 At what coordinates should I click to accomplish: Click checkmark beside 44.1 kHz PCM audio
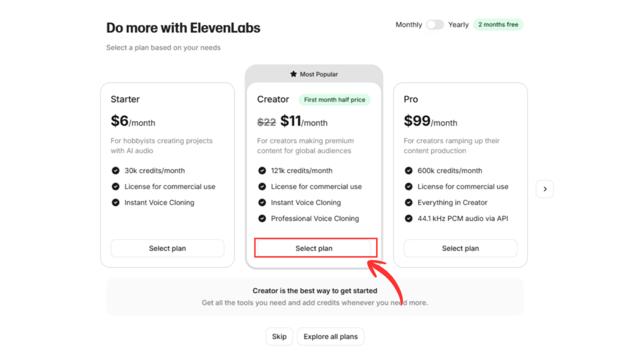408,218
